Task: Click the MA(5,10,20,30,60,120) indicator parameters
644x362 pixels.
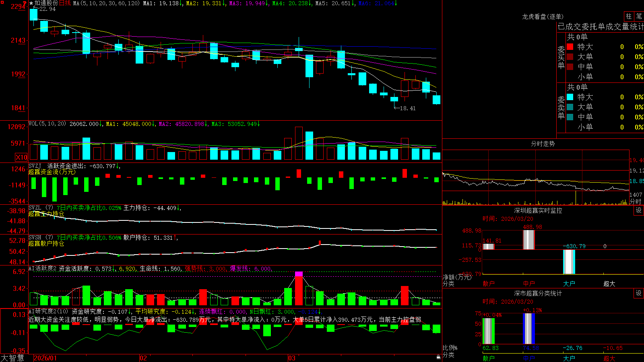Action: tap(107, 3)
